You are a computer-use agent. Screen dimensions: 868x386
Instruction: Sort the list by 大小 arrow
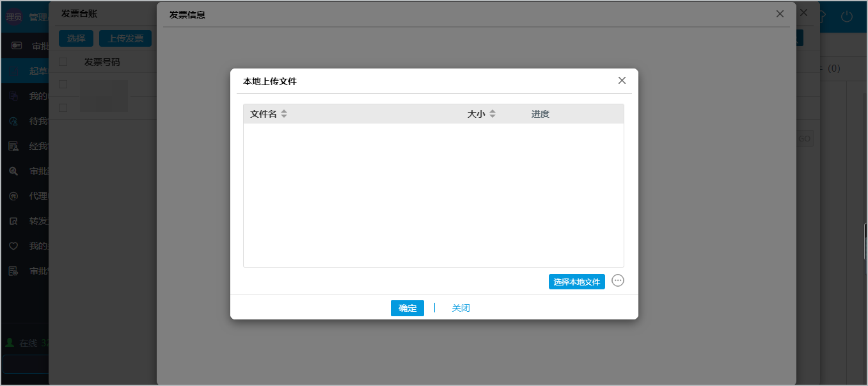coord(493,114)
